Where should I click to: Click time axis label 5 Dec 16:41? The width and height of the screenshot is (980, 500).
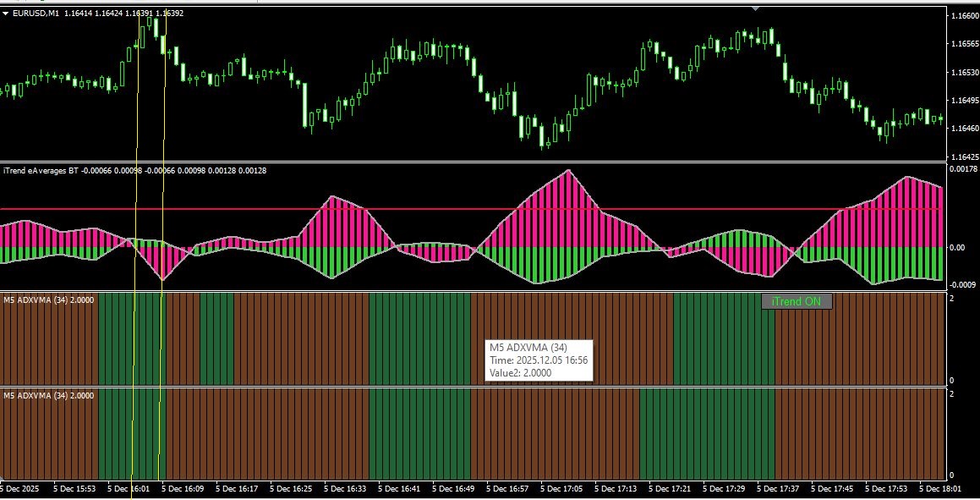click(399, 489)
